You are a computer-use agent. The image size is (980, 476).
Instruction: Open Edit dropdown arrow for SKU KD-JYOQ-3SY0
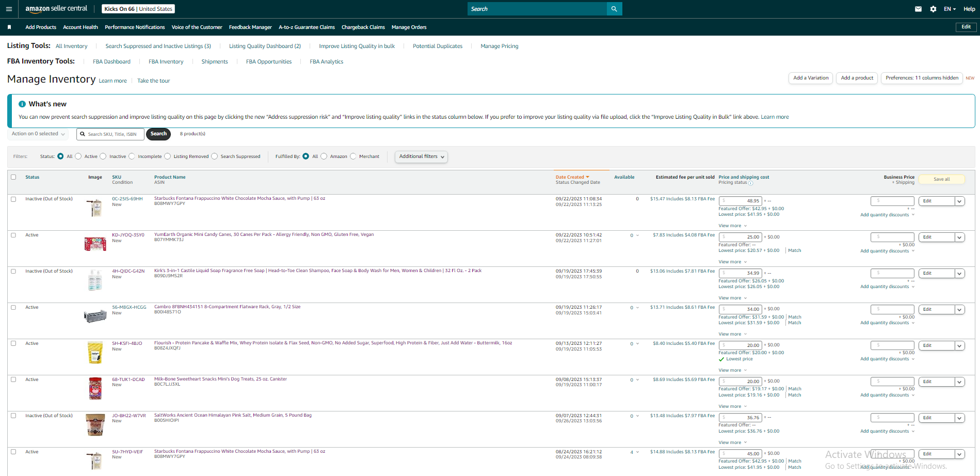tap(960, 237)
